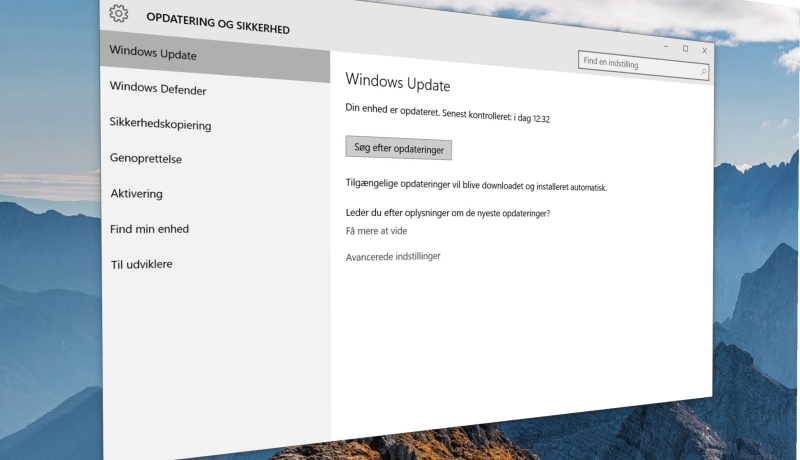Minimize the settings window

tap(666, 46)
